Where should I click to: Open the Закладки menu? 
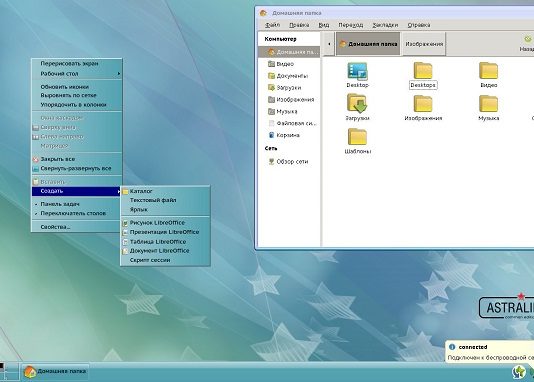[385, 25]
